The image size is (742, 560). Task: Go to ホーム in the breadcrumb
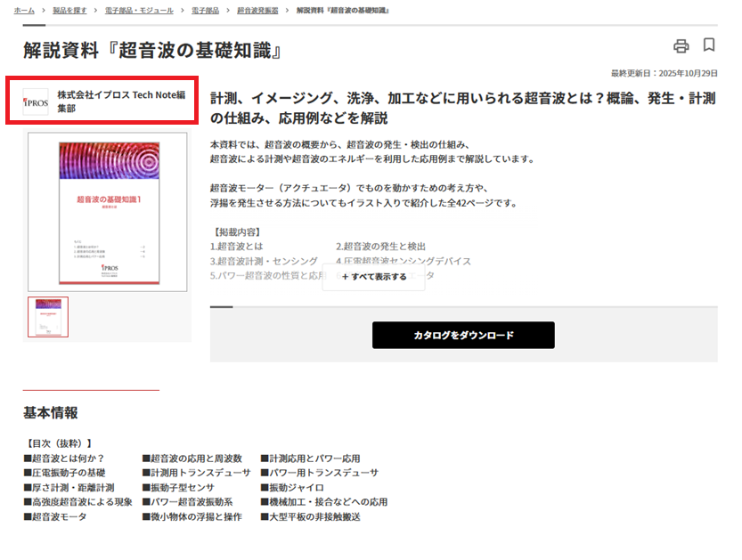pos(24,10)
